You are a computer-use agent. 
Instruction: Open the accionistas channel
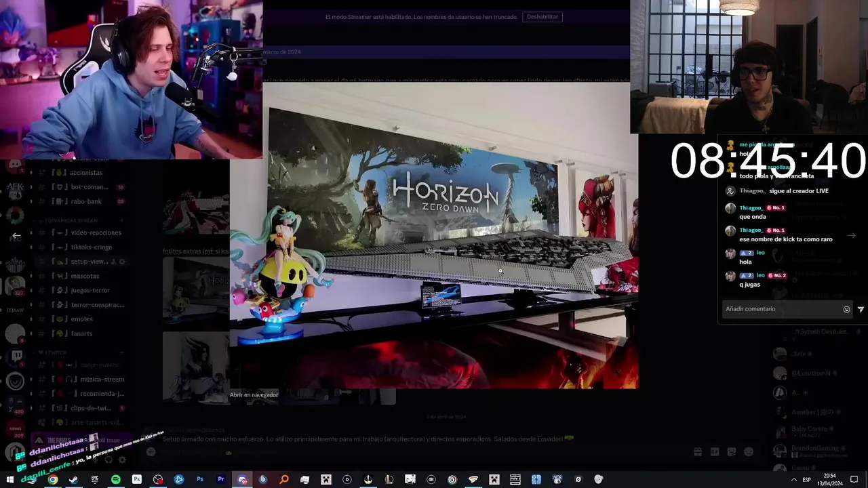(80, 172)
